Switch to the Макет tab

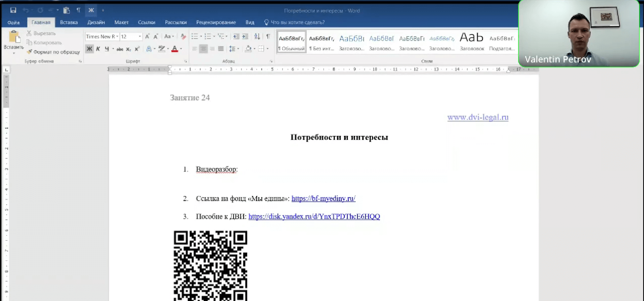coord(121,22)
